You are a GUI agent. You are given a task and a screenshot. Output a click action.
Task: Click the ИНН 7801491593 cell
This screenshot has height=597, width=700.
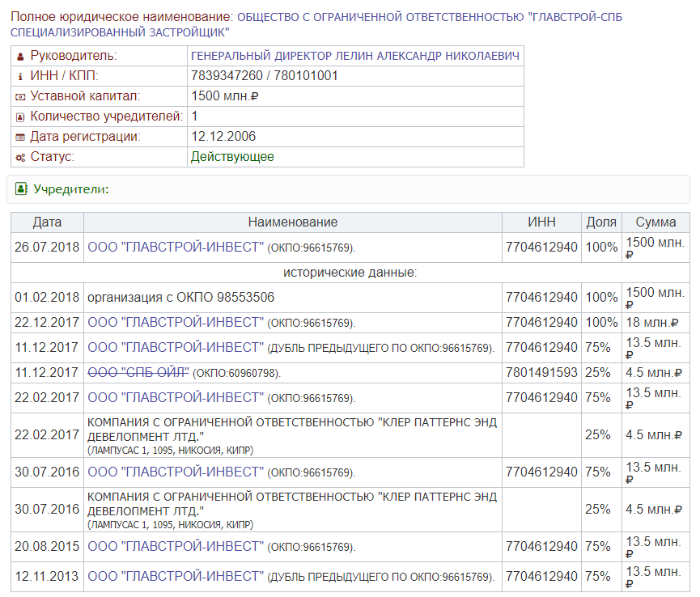[541, 373]
